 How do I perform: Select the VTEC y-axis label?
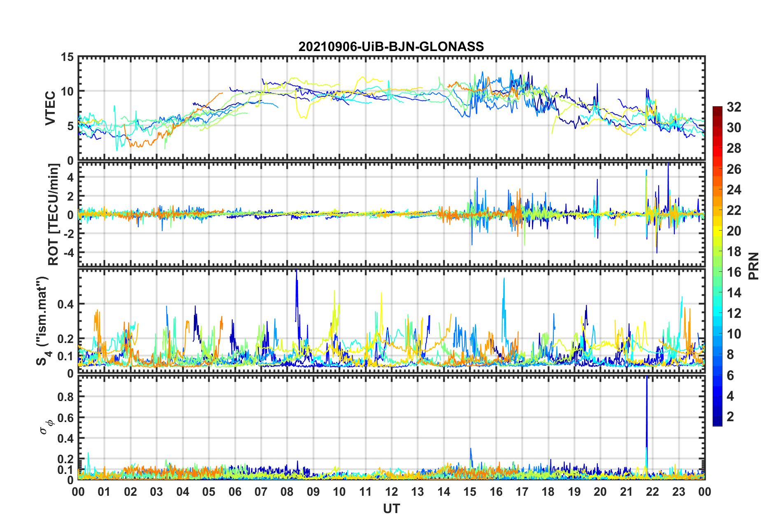coord(50,108)
